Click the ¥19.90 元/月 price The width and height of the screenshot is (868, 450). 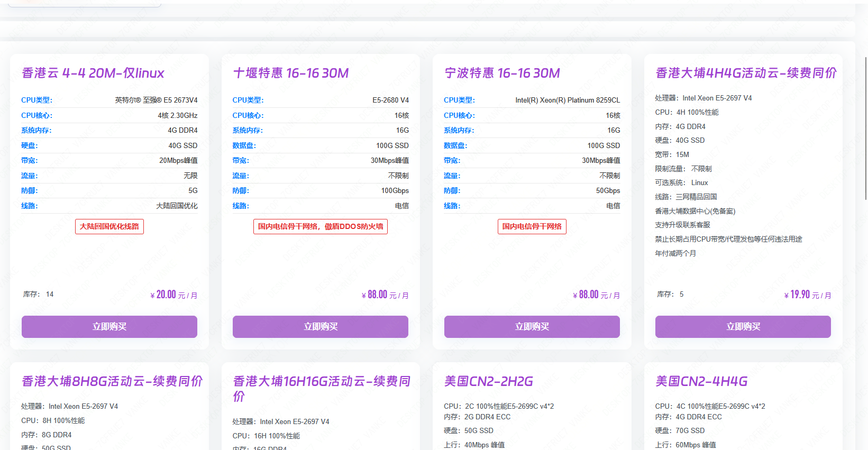click(807, 295)
